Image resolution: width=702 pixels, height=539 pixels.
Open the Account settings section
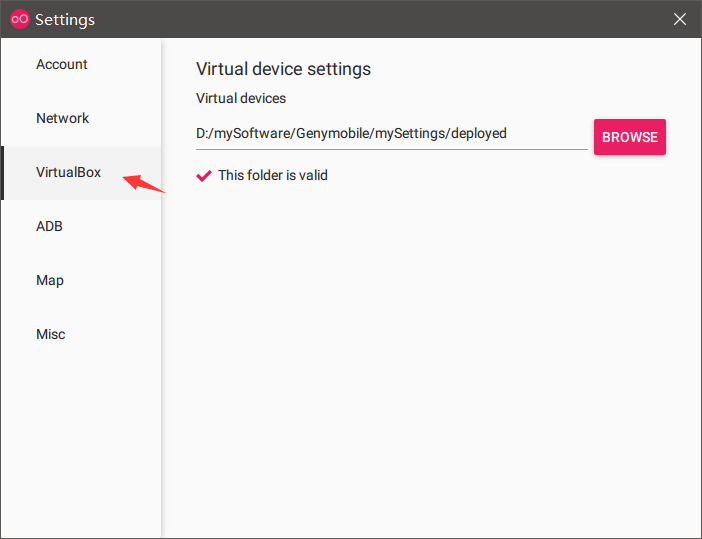[x=81, y=64]
